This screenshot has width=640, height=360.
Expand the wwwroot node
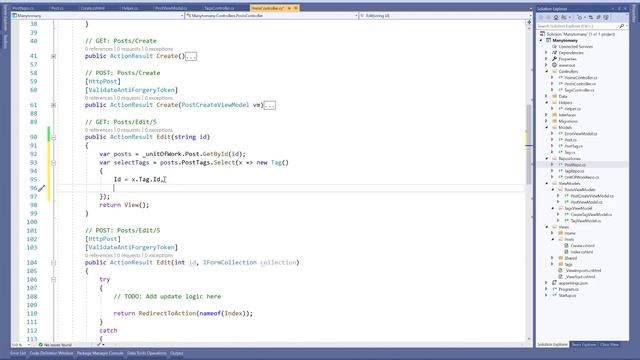coord(547,65)
